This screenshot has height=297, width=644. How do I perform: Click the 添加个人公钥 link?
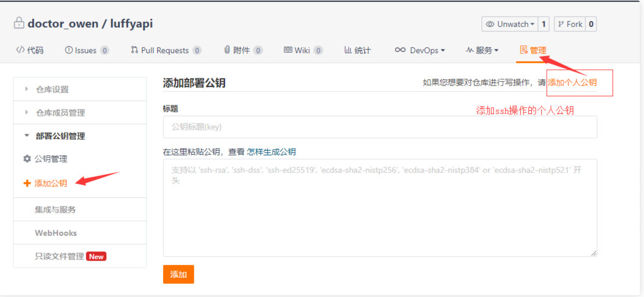point(572,82)
